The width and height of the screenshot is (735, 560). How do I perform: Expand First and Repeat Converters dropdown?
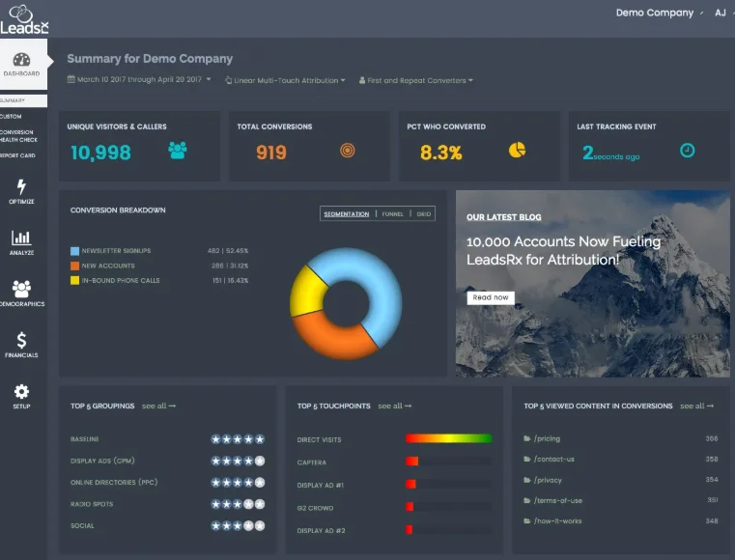click(x=415, y=81)
